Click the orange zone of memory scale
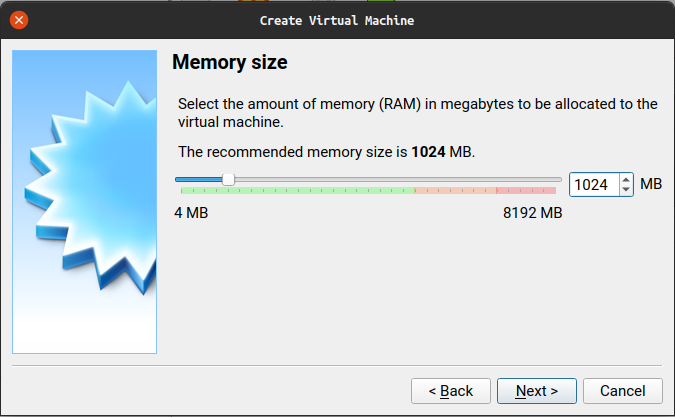Screen dimensions: 675x417 click(x=455, y=190)
